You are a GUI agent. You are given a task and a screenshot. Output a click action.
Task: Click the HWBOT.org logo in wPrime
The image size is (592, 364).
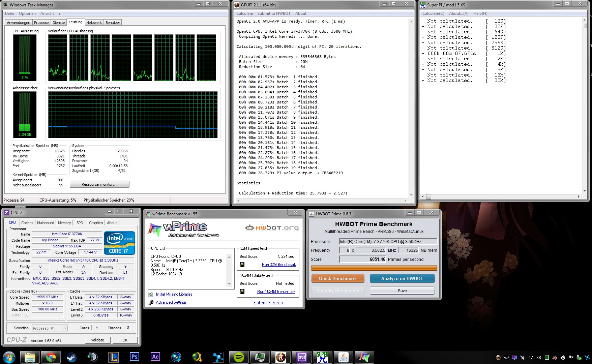[272, 228]
